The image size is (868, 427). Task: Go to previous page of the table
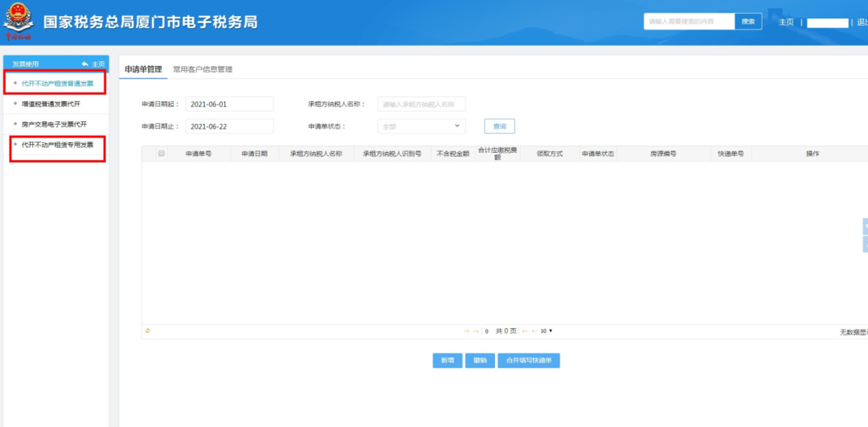click(x=476, y=331)
